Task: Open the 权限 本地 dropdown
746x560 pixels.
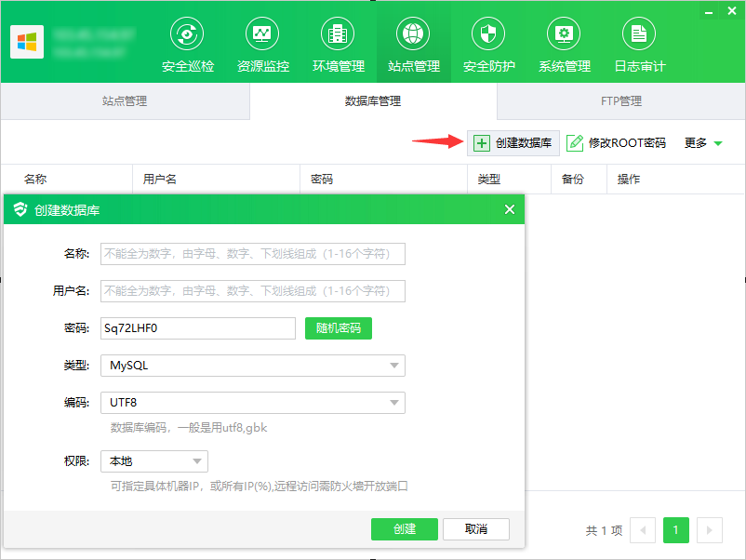Action: click(x=154, y=461)
